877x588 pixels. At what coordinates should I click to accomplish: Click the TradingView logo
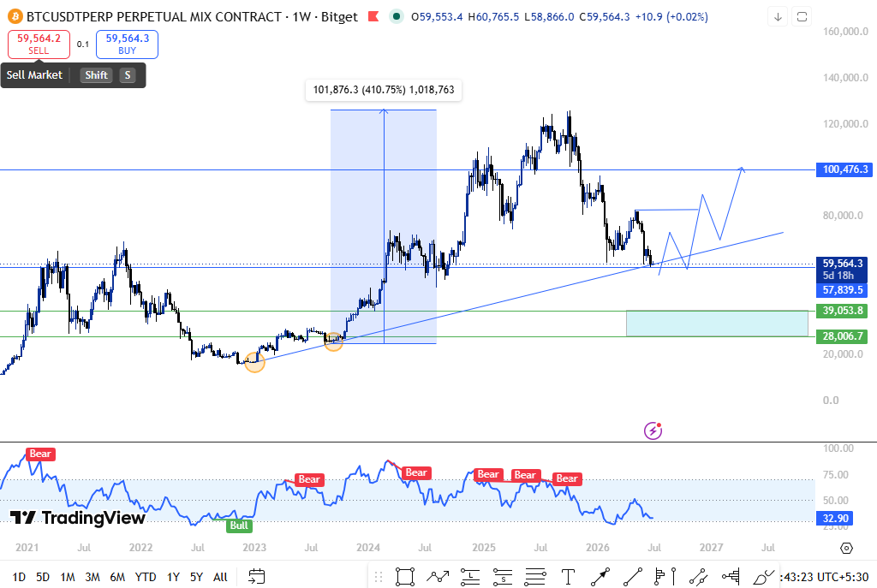(x=78, y=518)
